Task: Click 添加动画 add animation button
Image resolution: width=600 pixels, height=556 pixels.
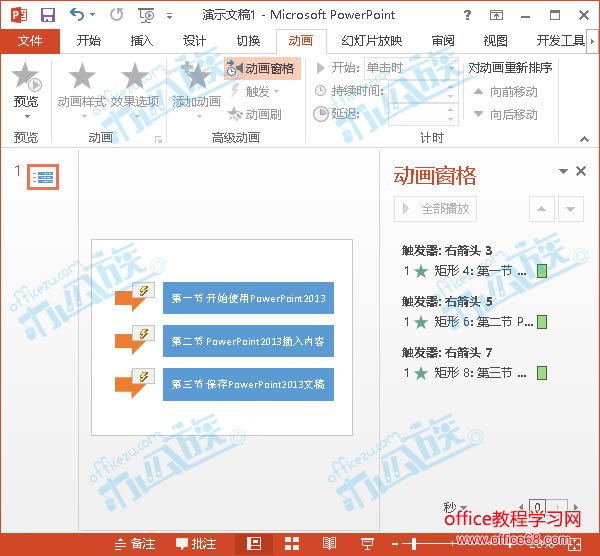Action: point(197,89)
